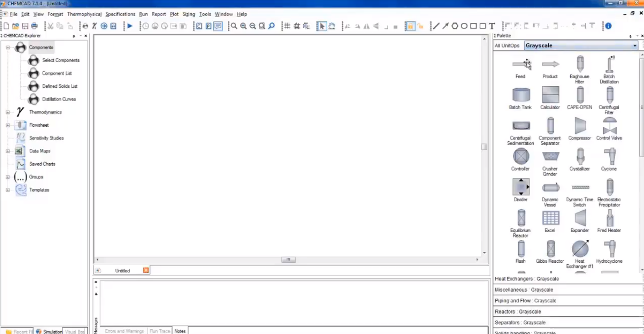Open the Thermophysical menu
Screen dimensions: 644x334
coord(84,14)
